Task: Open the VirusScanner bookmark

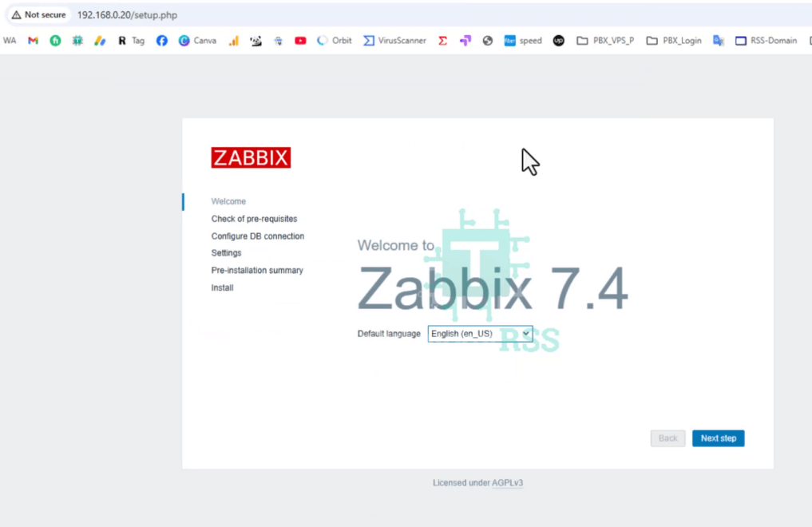Action: coord(394,41)
